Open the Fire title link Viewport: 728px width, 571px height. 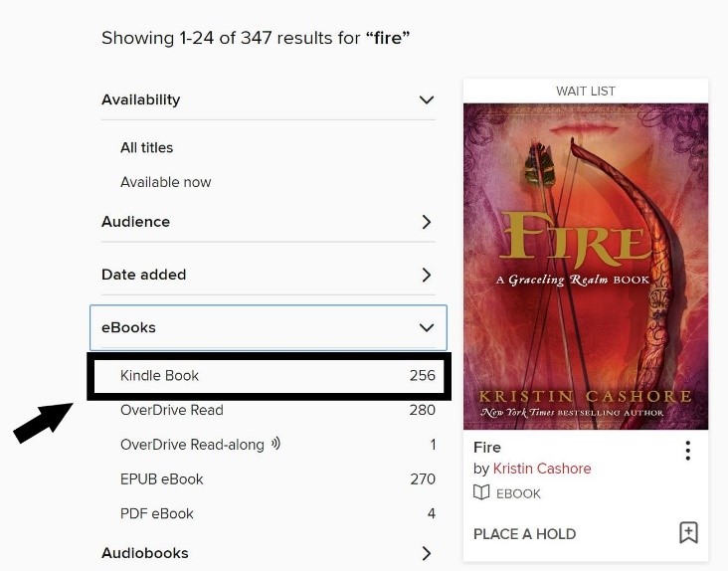tap(487, 448)
